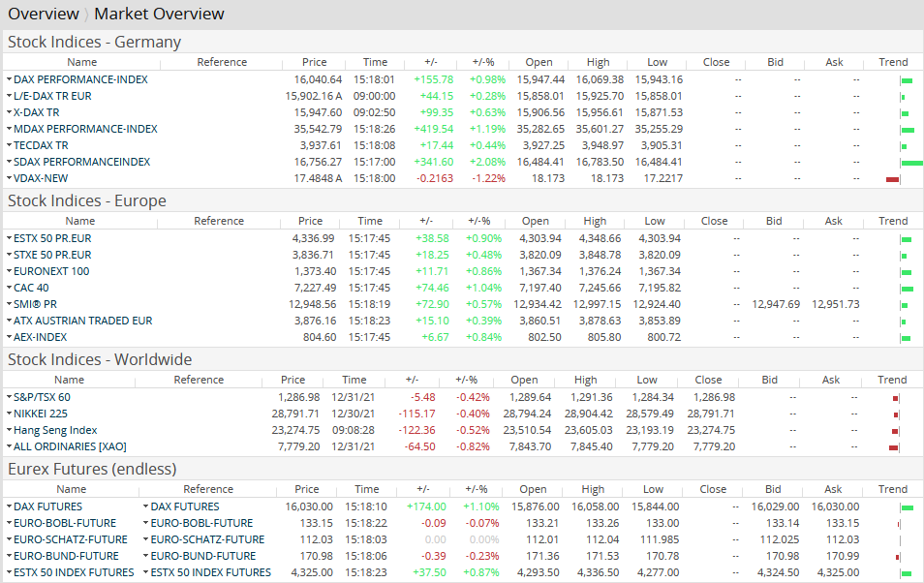Click the trend bar for MDAX PERFORMANCE-INDEX
The height and width of the screenshot is (583, 924).
pos(908,130)
